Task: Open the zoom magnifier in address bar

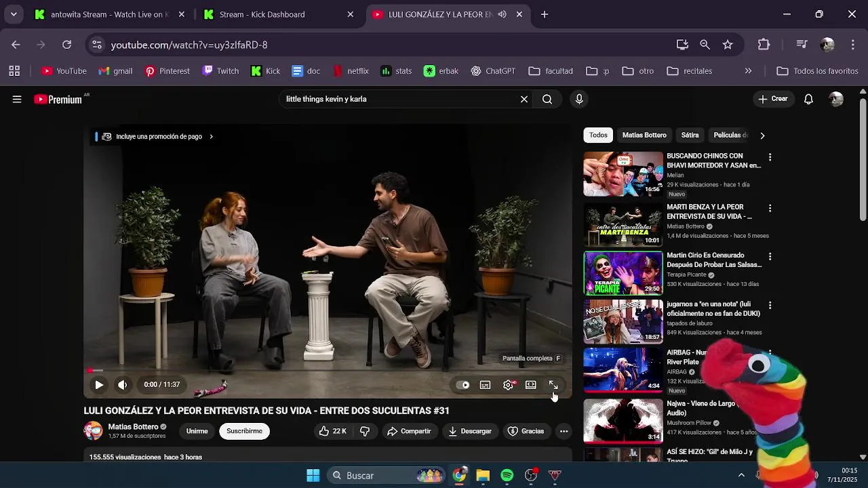Action: (705, 45)
